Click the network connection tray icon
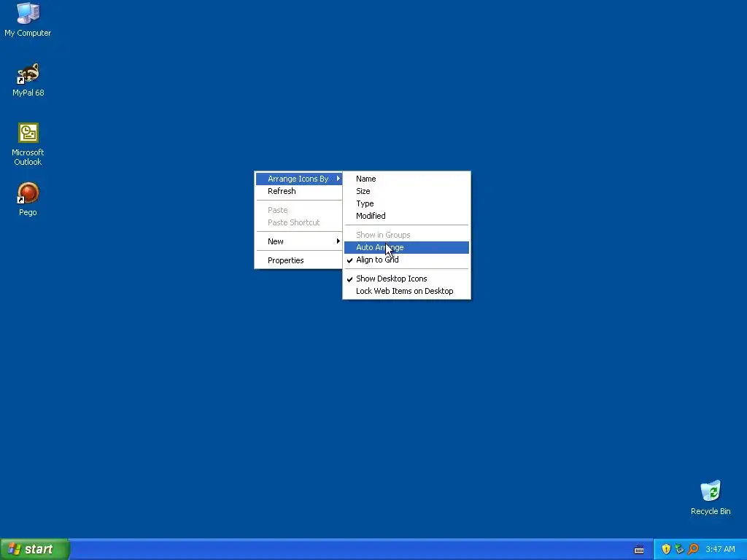This screenshot has width=747, height=560. [x=679, y=549]
